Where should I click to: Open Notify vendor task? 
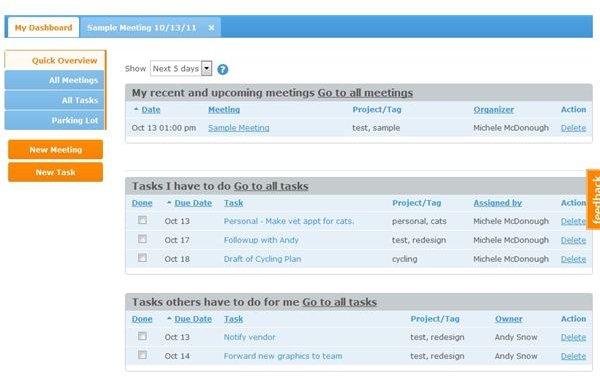click(249, 337)
